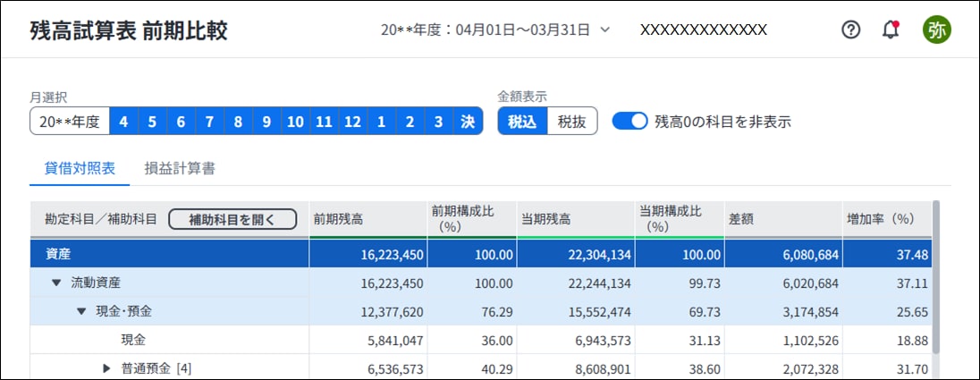Click the 補助科目を開く button
Viewport: 980px width, 380px height.
point(232,219)
